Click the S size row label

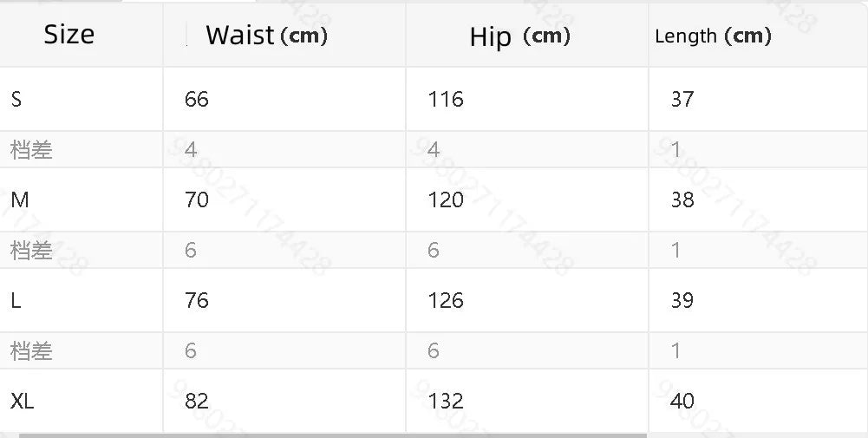(16, 99)
